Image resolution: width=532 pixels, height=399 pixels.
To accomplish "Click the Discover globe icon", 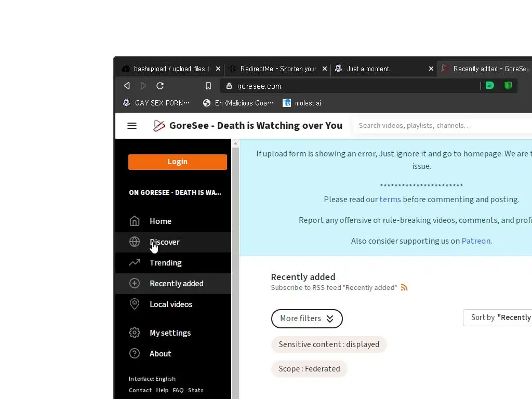I will (135, 242).
